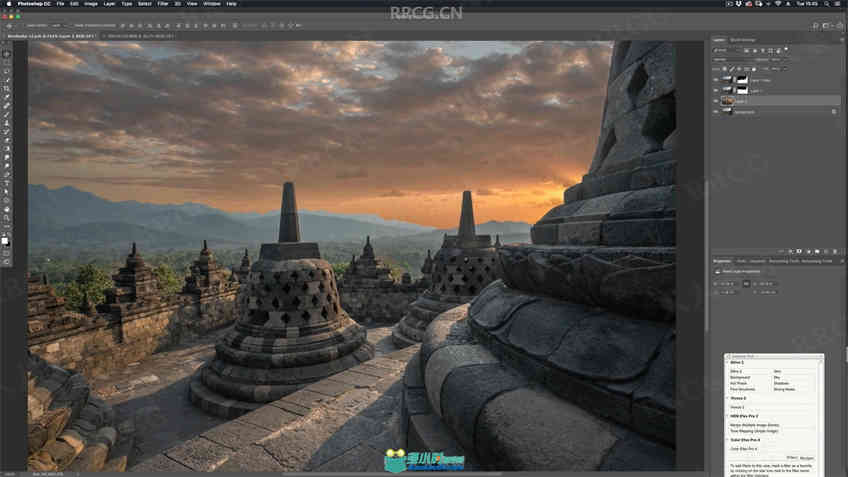The width and height of the screenshot is (848, 477).
Task: Hide the Background layer
Action: [716, 111]
